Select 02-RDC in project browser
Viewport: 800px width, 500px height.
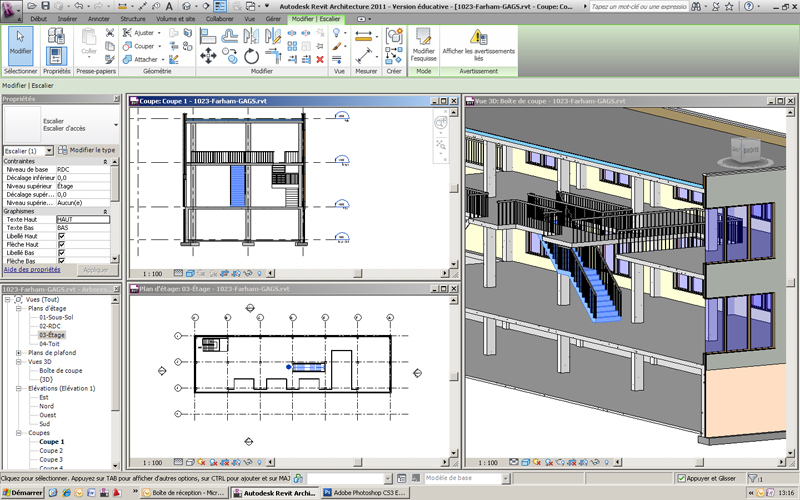(x=50, y=326)
